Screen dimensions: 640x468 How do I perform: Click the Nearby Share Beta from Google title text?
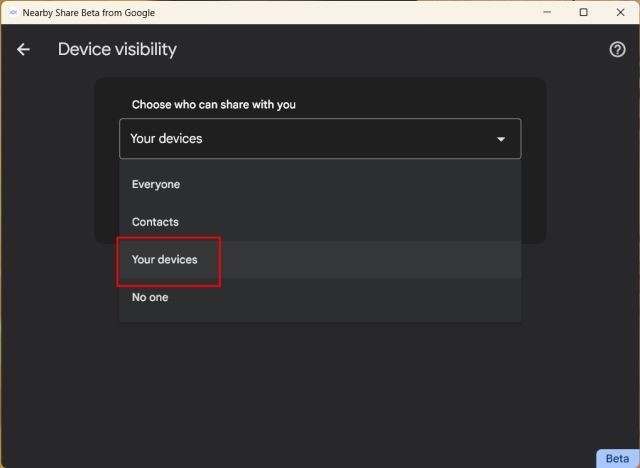89,13
